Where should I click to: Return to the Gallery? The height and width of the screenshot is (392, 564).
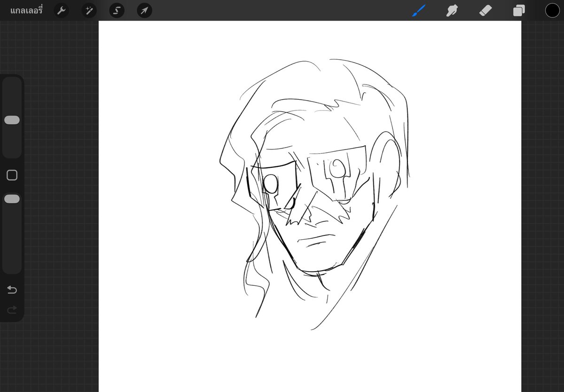(x=26, y=10)
